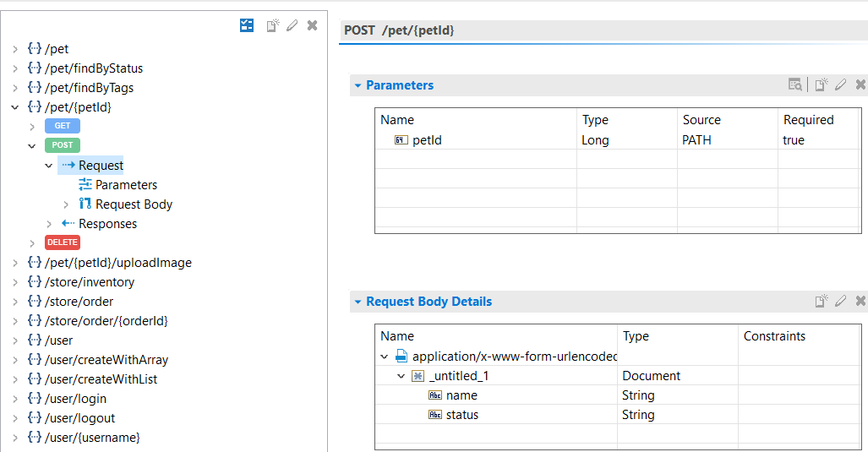Add a new parameter using the Parameters add icon
This screenshot has width=868, height=452.
[821, 84]
